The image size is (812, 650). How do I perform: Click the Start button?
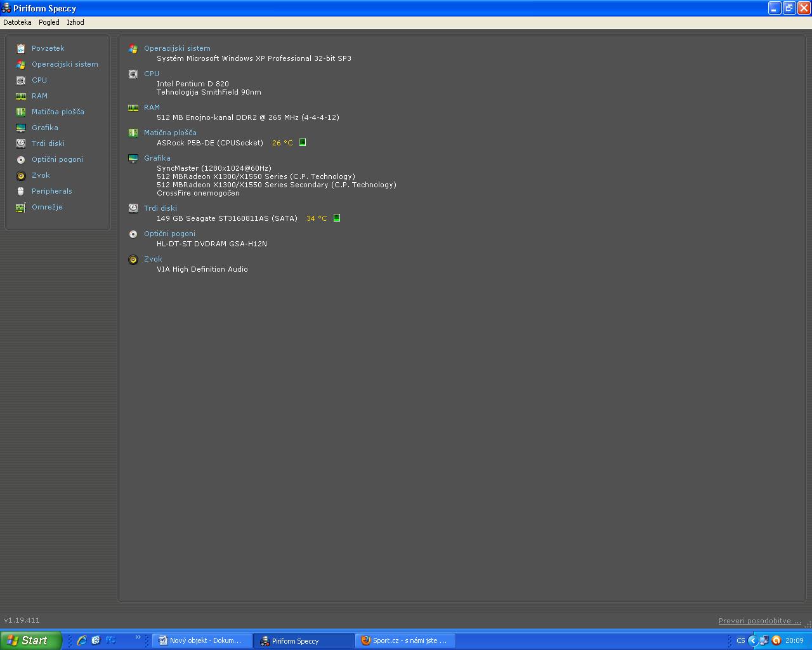tap(31, 640)
